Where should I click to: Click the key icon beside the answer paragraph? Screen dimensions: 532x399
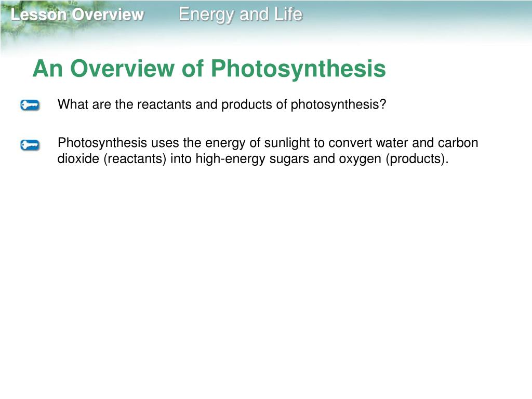(30, 145)
